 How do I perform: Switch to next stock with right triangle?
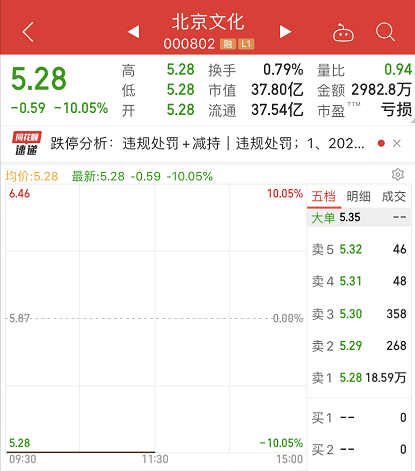tap(285, 32)
